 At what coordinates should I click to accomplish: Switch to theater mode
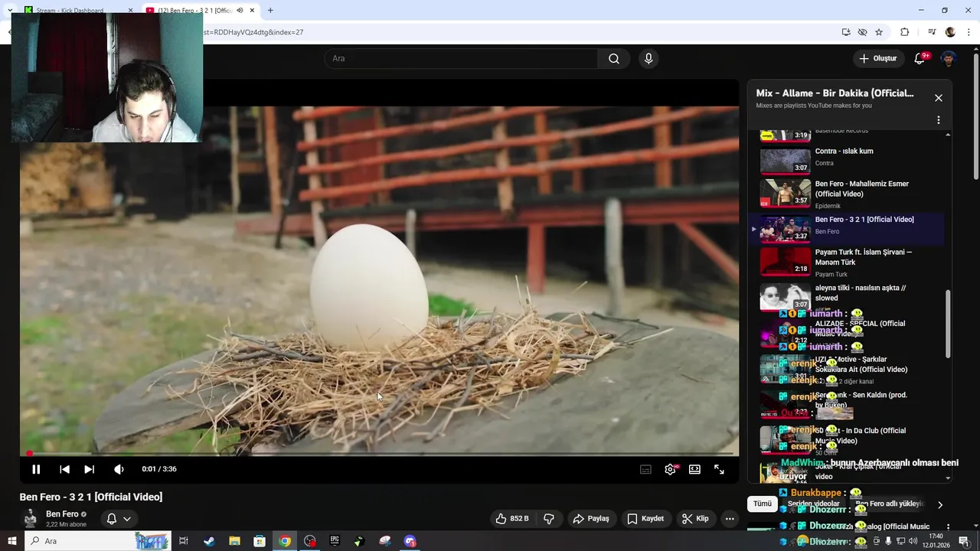pyautogui.click(x=694, y=469)
